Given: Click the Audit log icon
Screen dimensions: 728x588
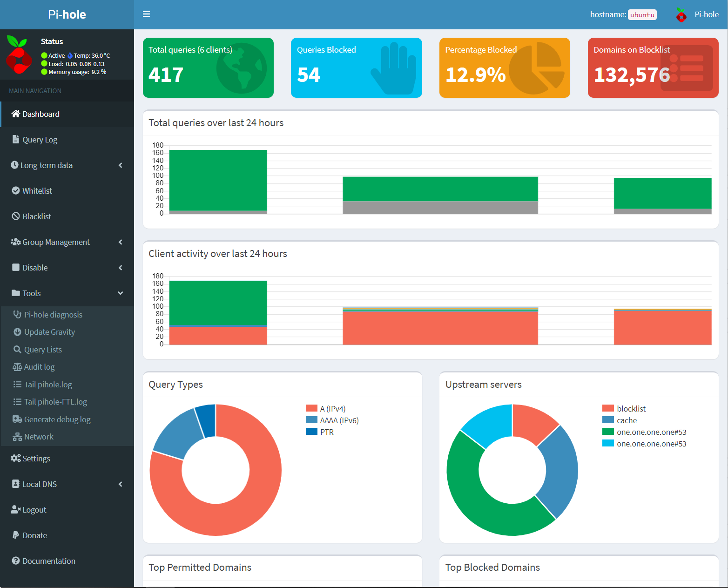Looking at the screenshot, I should (16, 366).
